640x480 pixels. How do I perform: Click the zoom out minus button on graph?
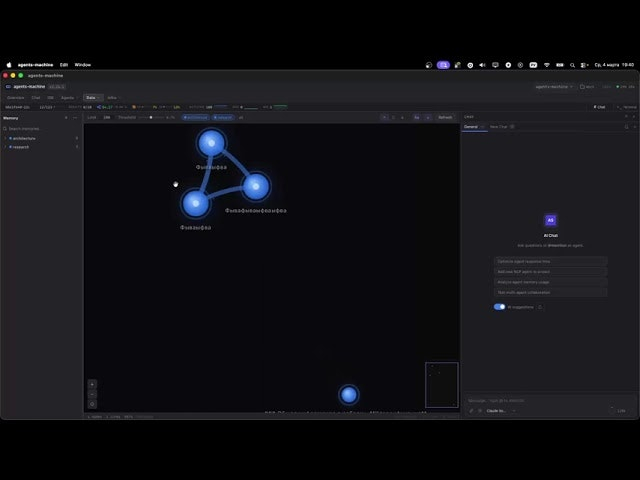pos(92,394)
